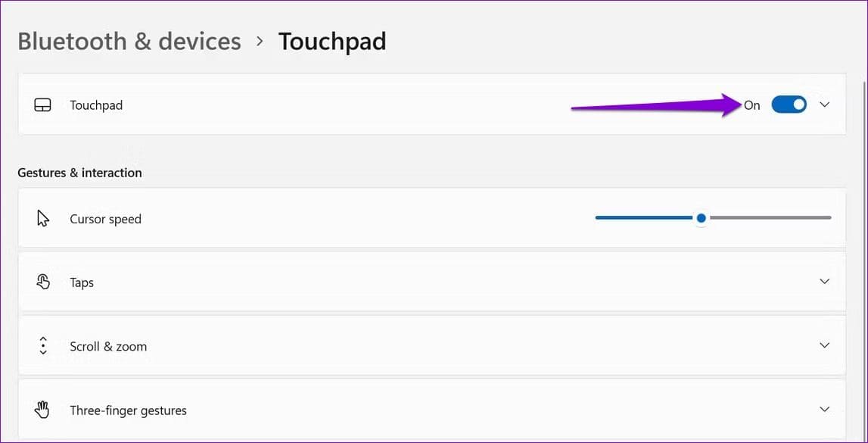The height and width of the screenshot is (443, 868).
Task: Select the Scroll & zoom row
Action: pyautogui.click(x=431, y=345)
